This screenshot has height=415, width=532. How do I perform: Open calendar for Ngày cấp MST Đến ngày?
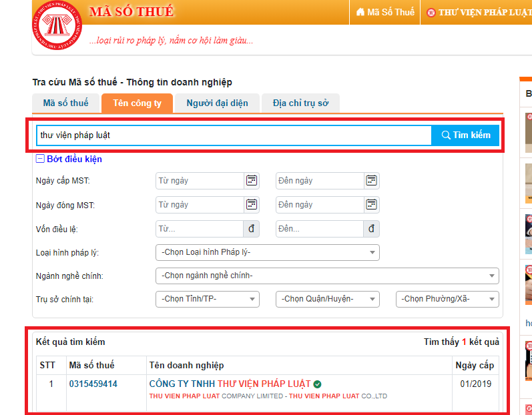tap(372, 181)
